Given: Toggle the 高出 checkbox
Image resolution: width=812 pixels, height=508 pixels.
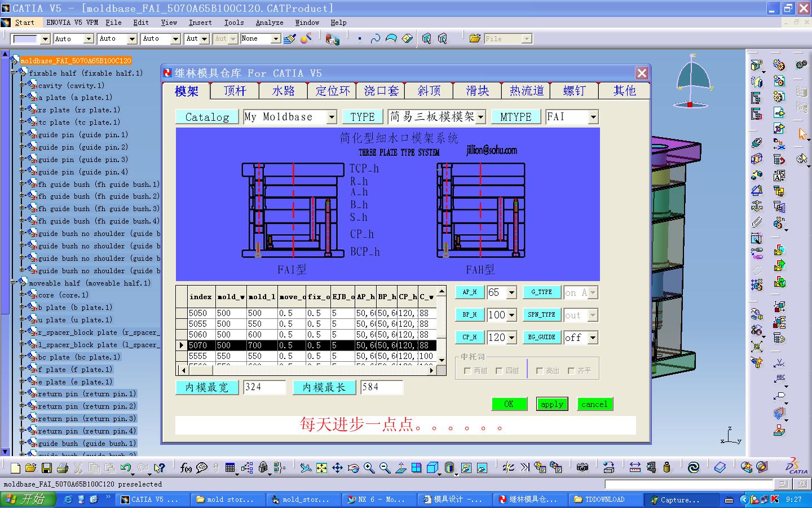Looking at the screenshot, I should pos(539,371).
